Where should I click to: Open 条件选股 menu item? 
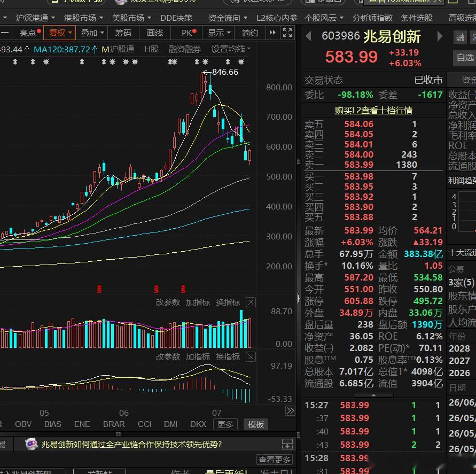click(417, 18)
